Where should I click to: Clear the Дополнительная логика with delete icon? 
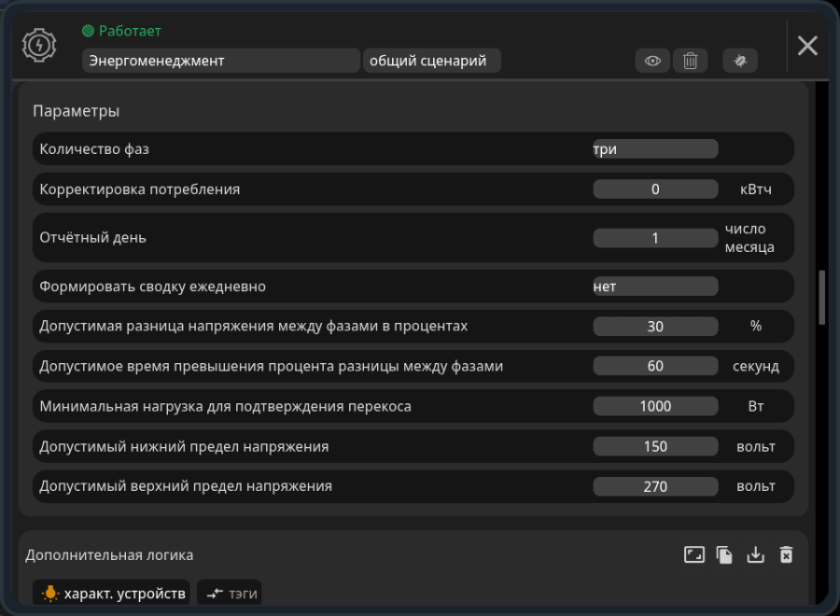pos(786,554)
